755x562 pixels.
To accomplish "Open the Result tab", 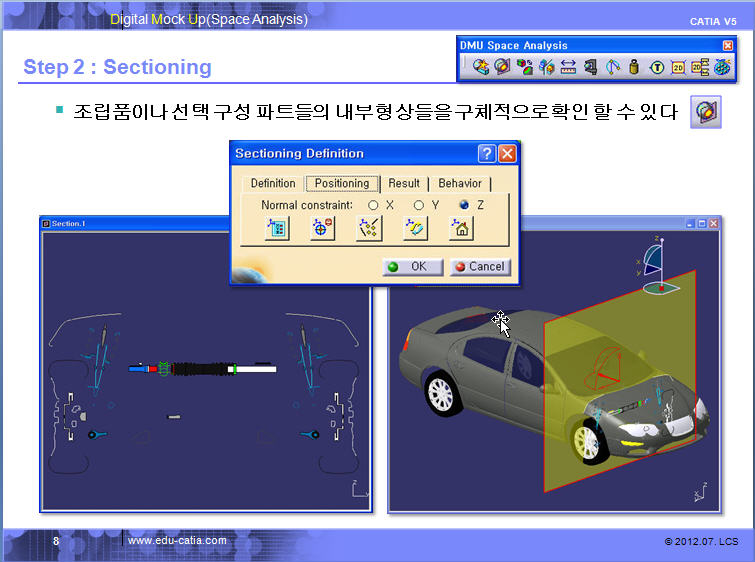I will point(404,183).
